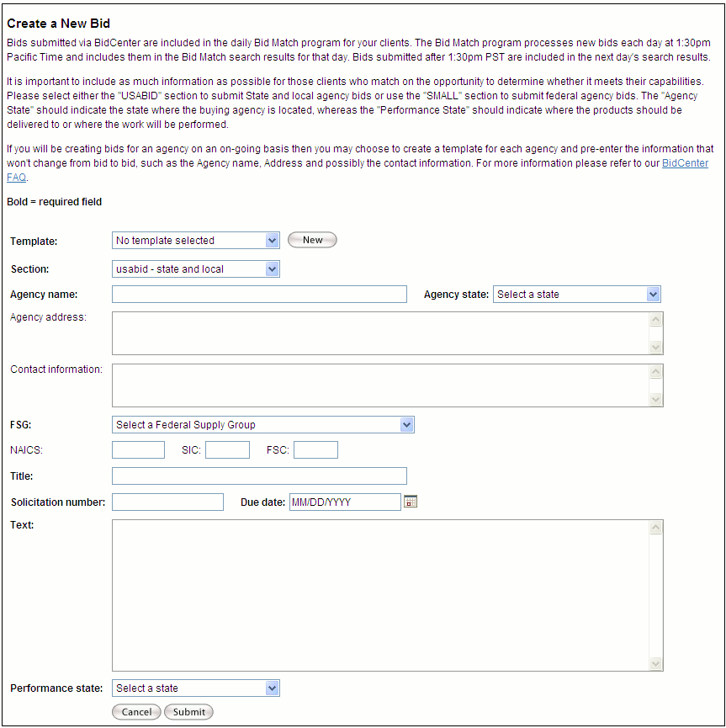This screenshot has height=728, width=726.
Task: Focus the Agency name text field
Action: (259, 295)
